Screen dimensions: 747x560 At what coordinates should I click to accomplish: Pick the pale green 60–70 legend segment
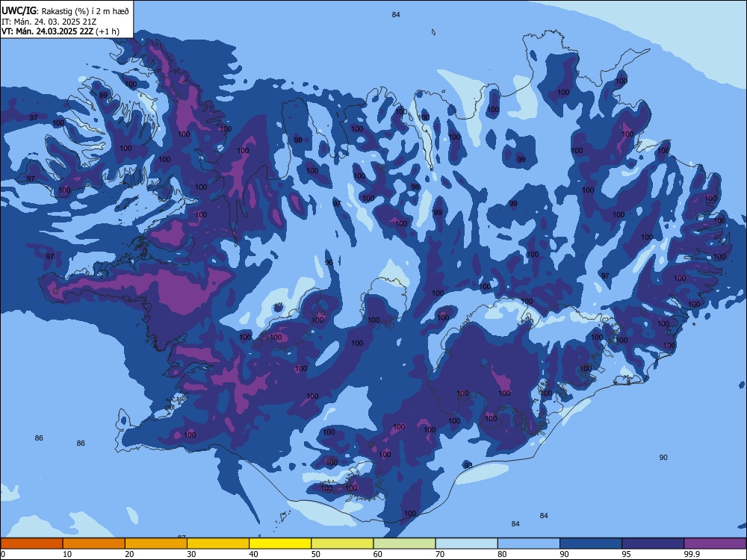[x=404, y=544]
